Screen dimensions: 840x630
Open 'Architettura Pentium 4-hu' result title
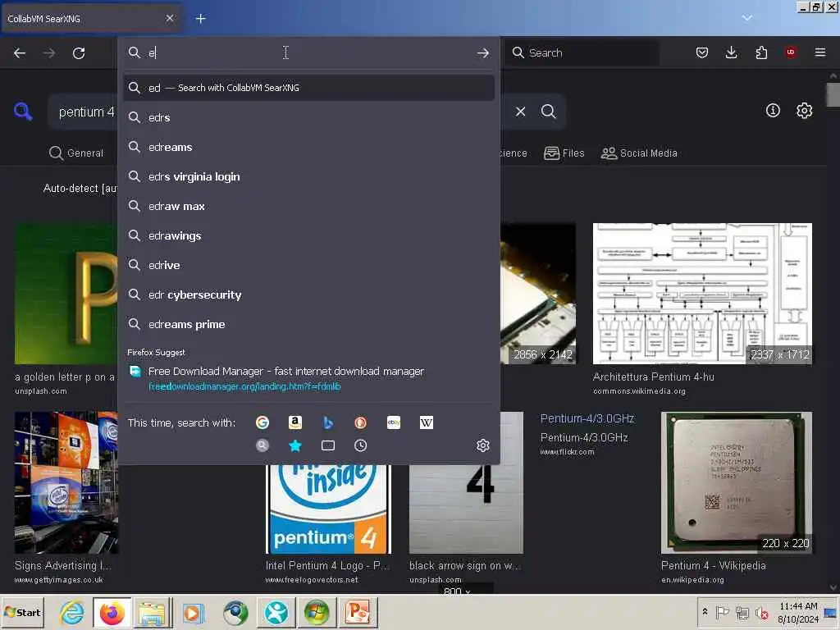pos(653,377)
